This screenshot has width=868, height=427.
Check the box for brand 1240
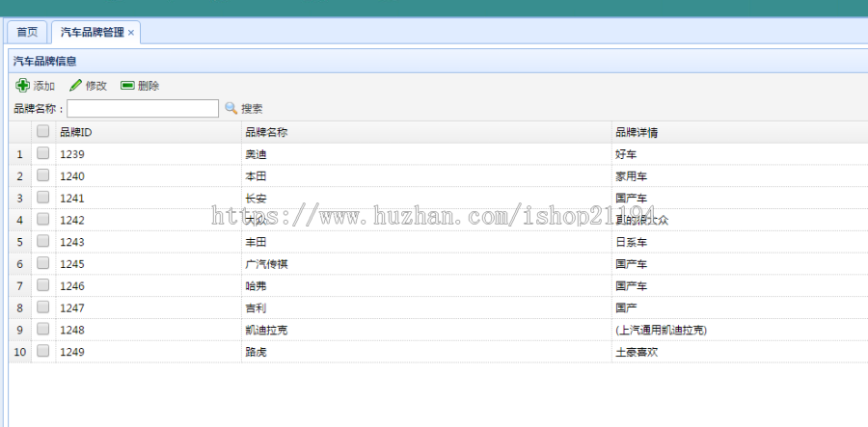[x=42, y=175]
